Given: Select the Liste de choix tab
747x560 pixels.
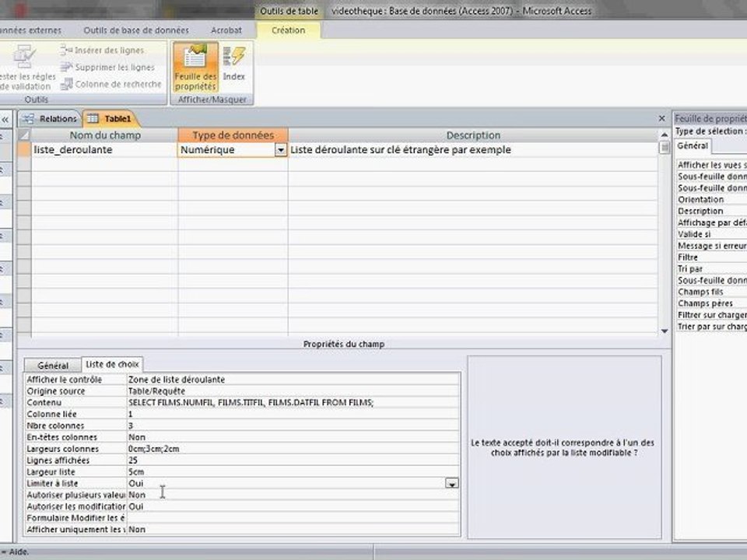Looking at the screenshot, I should pos(112,364).
